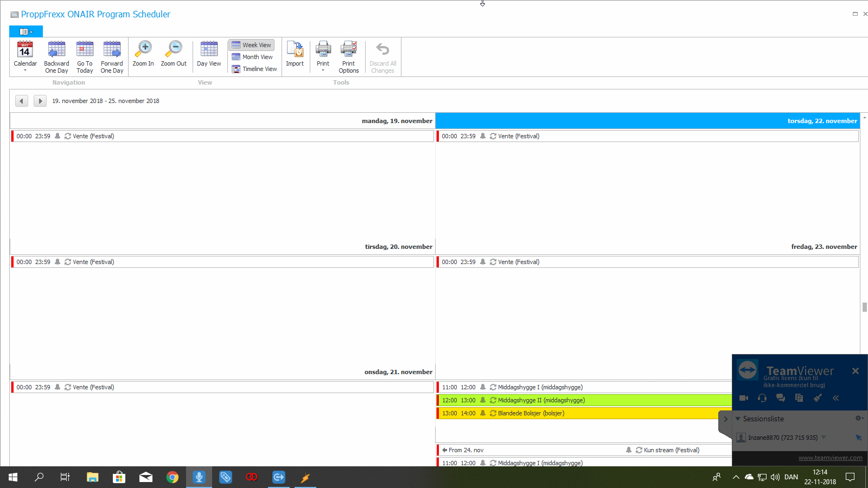Screen dimensions: 868x488
Task: Expand Inzane8870 session dropdown arrow
Action: pos(824,437)
